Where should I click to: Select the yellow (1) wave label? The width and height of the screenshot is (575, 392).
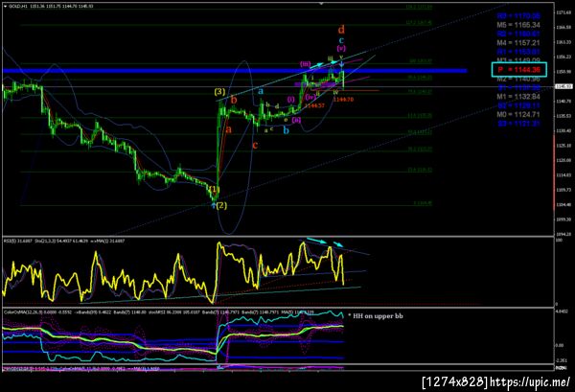214,189
